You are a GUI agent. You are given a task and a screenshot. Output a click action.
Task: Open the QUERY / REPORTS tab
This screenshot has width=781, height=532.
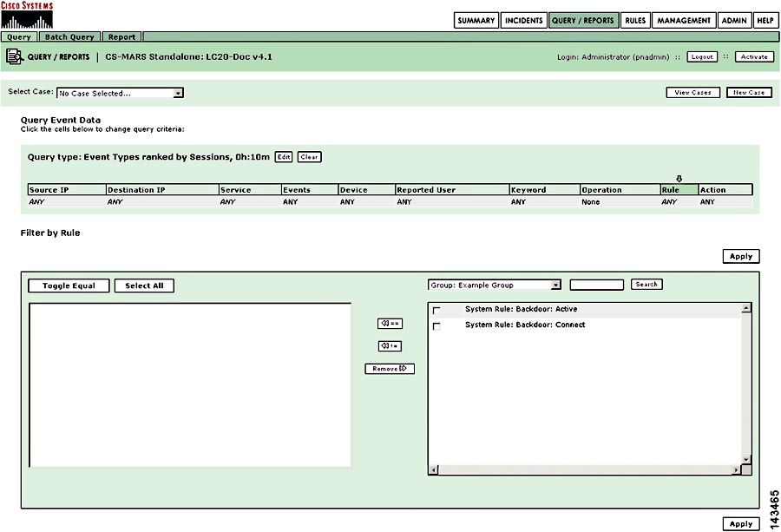pyautogui.click(x=583, y=21)
